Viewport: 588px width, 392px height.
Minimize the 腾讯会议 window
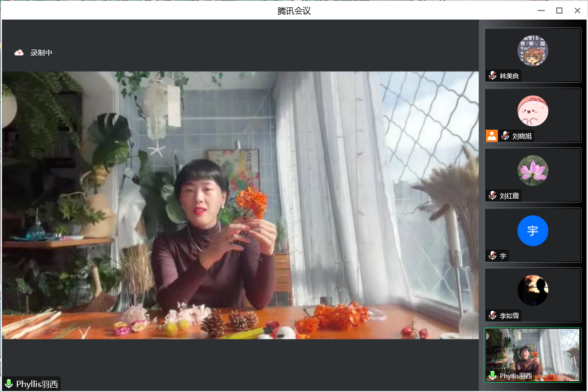[541, 10]
